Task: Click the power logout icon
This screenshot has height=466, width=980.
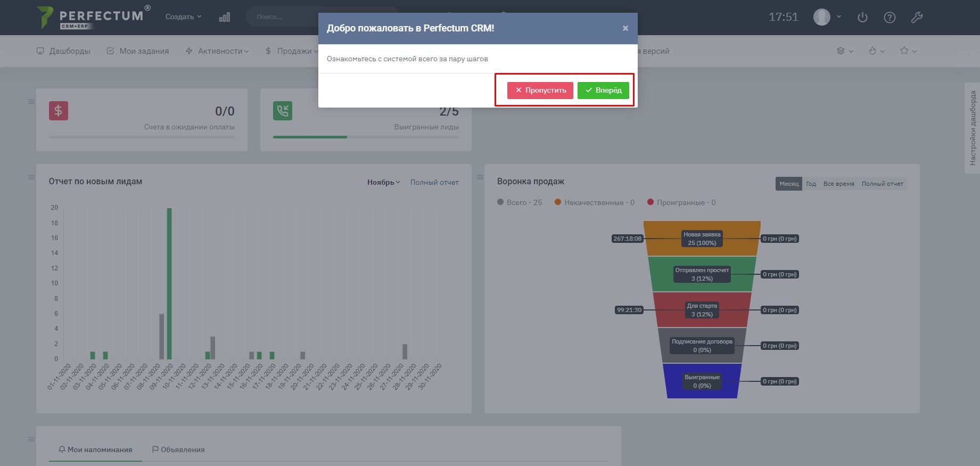Action: tap(862, 18)
